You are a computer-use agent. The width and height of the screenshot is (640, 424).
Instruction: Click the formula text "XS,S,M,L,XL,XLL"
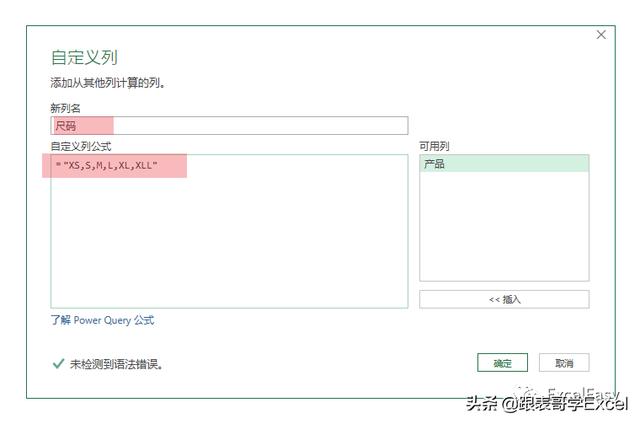[110, 165]
